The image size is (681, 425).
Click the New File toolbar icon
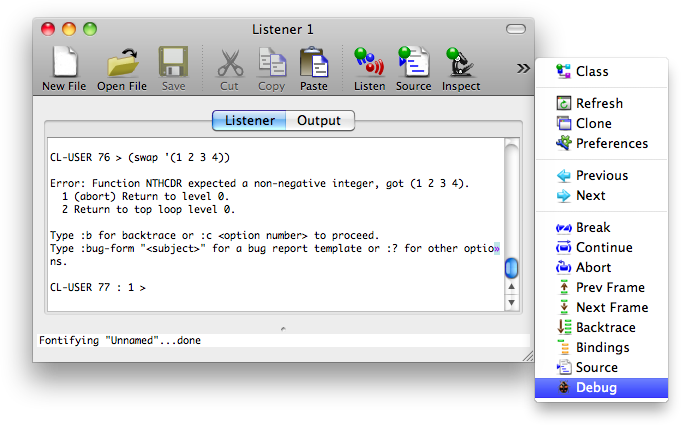point(64,64)
